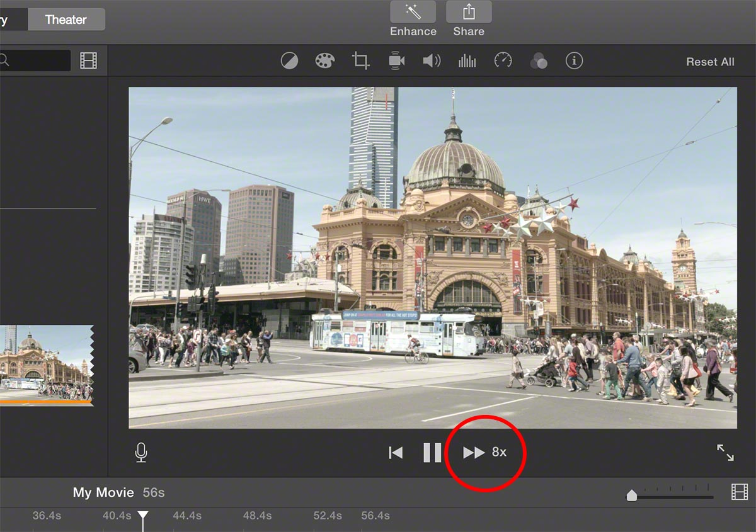Click Reset All adjustments
Viewport: 756px width, 532px height.
pos(710,62)
